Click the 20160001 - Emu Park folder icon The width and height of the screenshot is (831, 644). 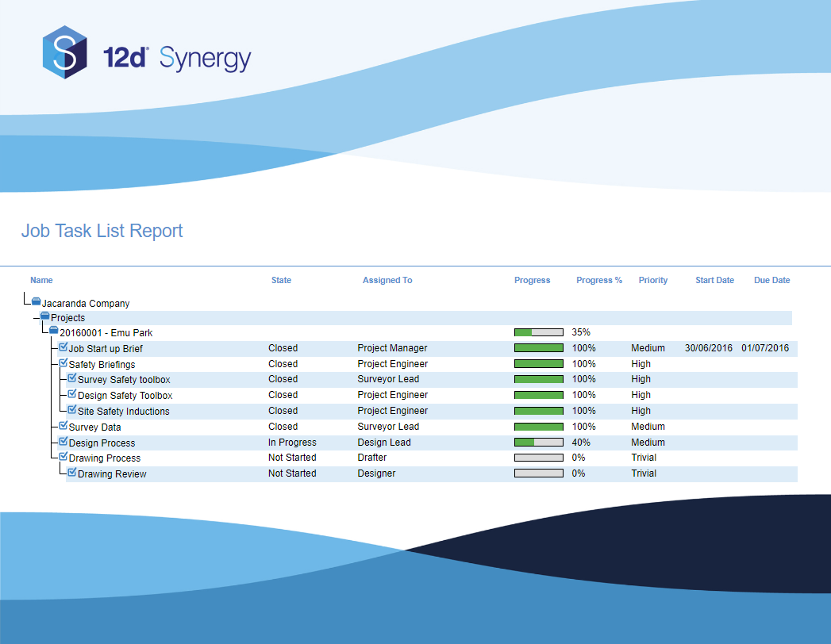click(x=54, y=331)
